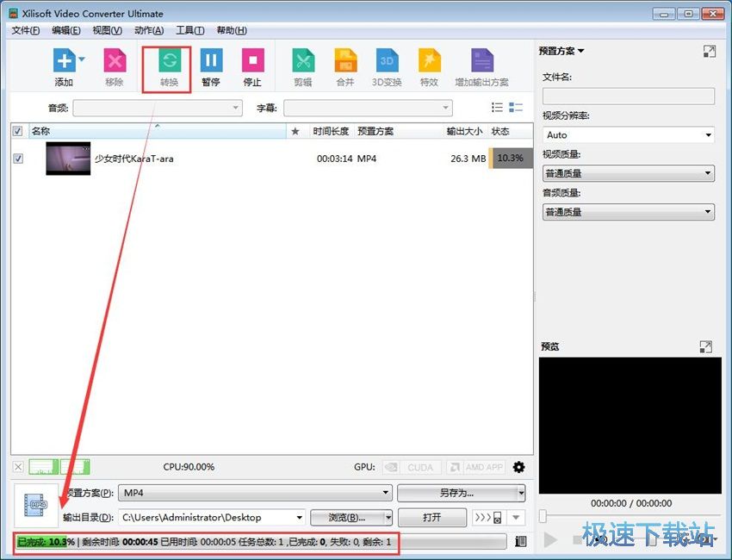The width and height of the screenshot is (732, 560).
Task: Switch to detailed thumbnail view icon
Action: click(516, 108)
